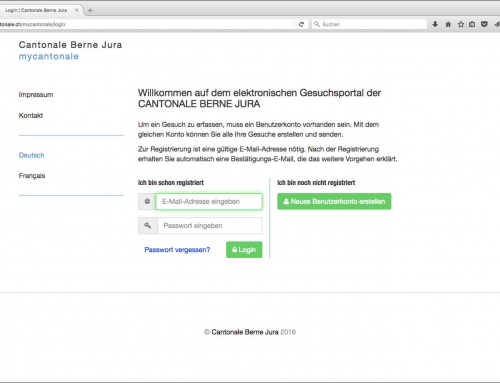This screenshot has width=500, height=383.
Task: Click the magnifier icon in search box
Action: coord(317,24)
